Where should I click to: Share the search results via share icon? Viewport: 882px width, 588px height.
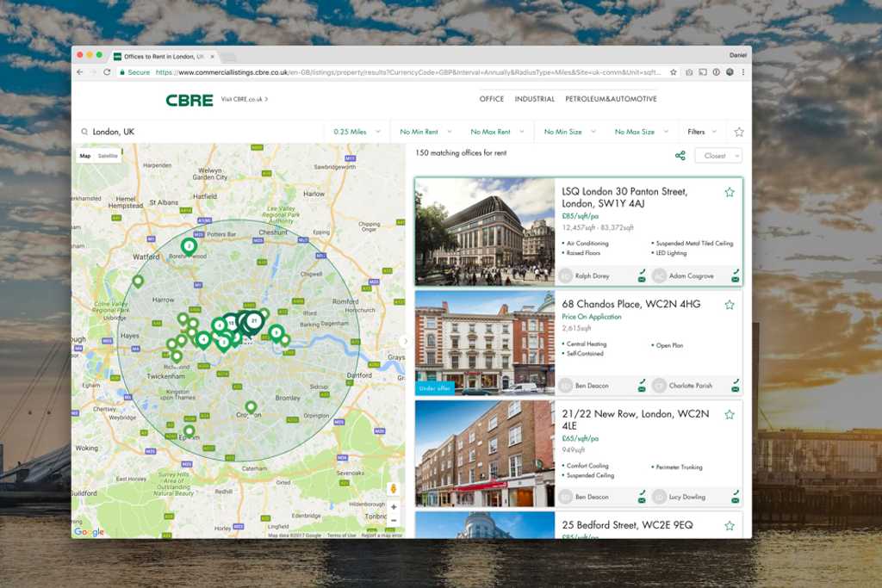[680, 156]
